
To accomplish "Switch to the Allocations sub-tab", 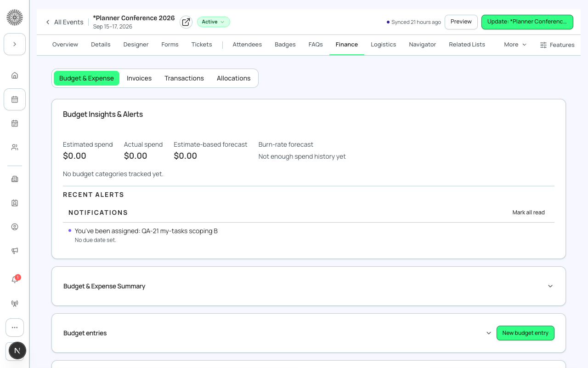I will pyautogui.click(x=234, y=78).
